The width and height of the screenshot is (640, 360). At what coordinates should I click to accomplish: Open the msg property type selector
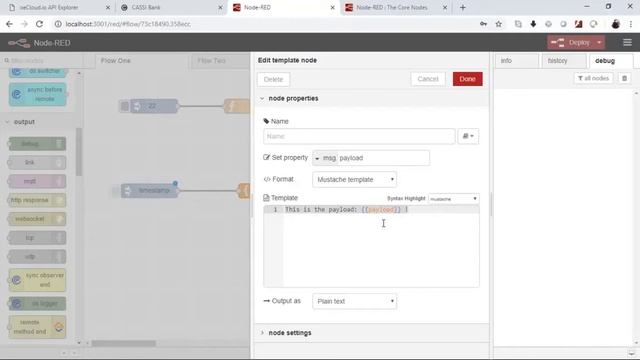325,158
